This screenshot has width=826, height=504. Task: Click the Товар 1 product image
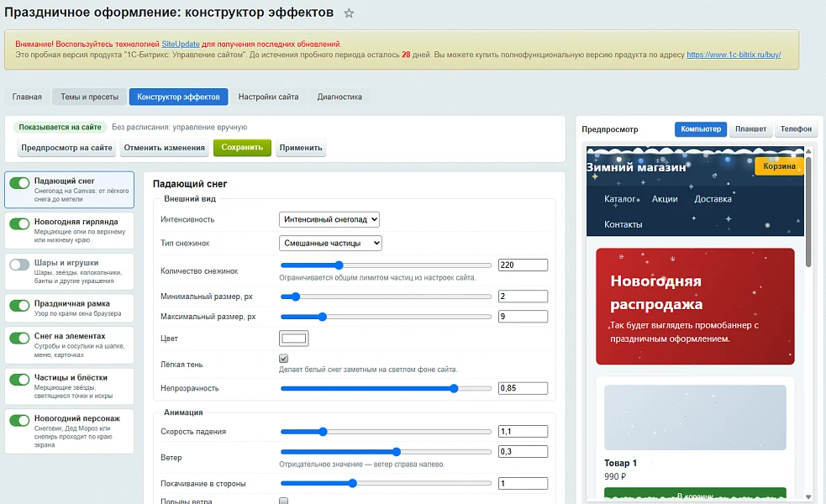click(696, 417)
